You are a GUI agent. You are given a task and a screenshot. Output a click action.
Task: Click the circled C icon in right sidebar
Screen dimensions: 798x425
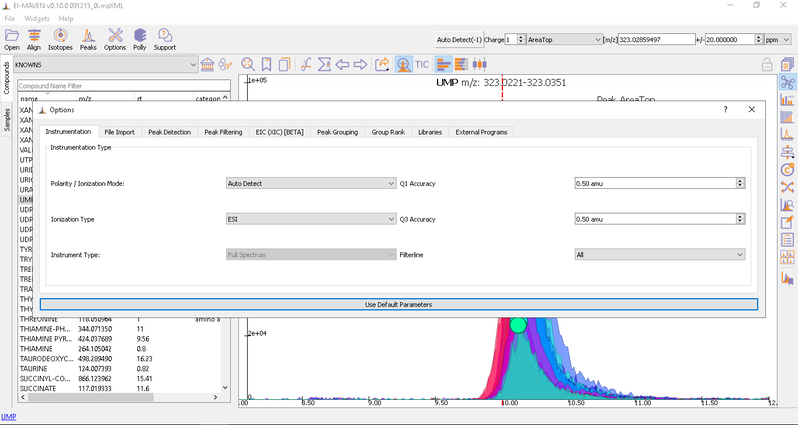787,169
